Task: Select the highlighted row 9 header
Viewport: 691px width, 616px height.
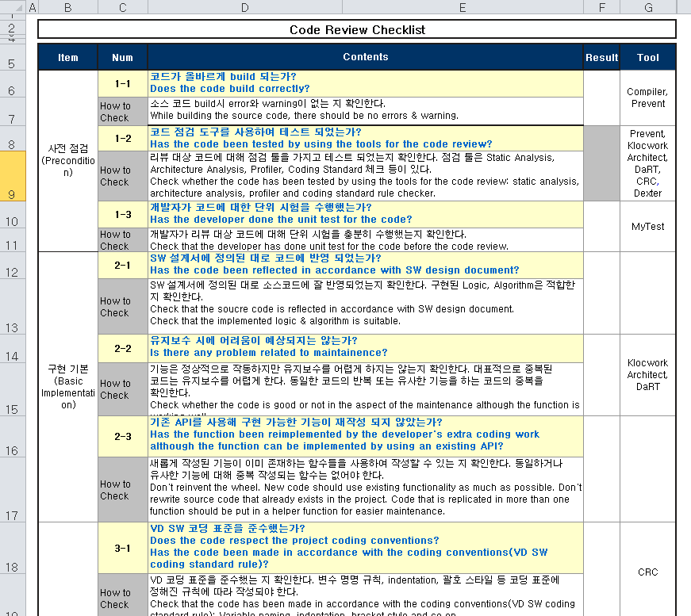Action: click(x=13, y=176)
